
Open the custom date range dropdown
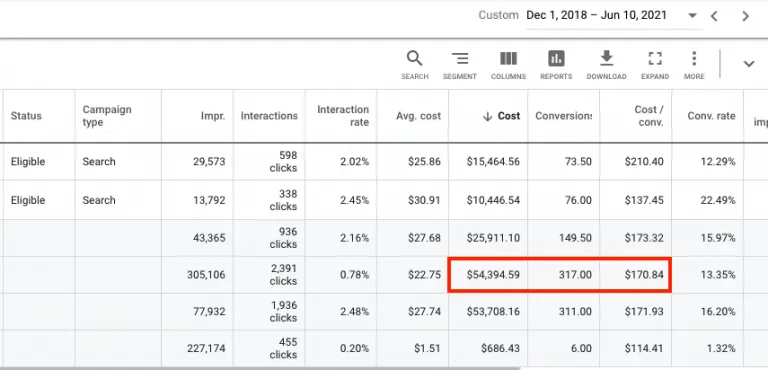(692, 16)
